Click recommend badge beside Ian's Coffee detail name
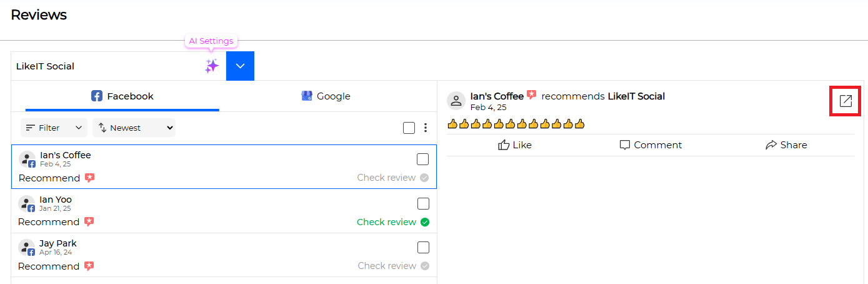The width and height of the screenshot is (868, 284). [531, 95]
